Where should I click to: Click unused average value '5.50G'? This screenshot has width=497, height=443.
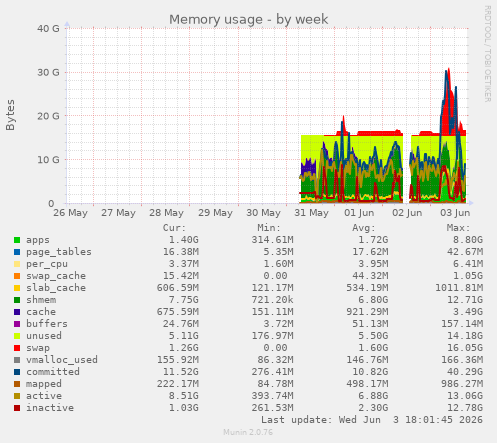click(373, 336)
